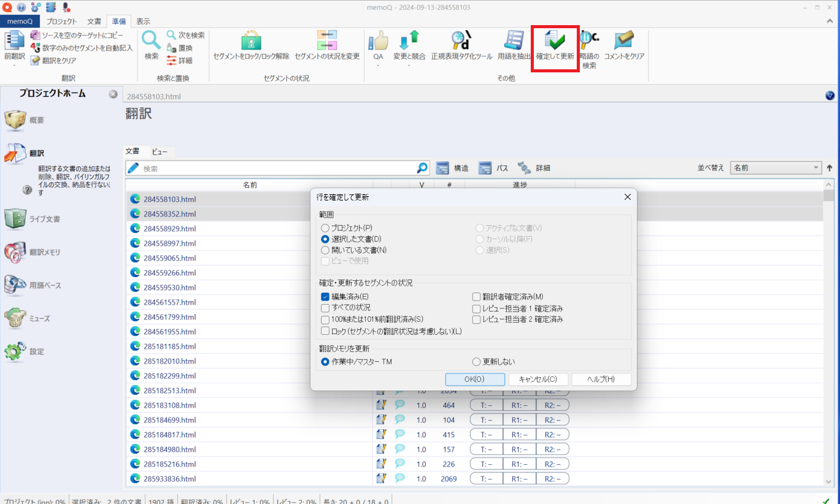The height and width of the screenshot is (504, 840).
Task: Check the すべての状況 checkbox
Action: [325, 308]
